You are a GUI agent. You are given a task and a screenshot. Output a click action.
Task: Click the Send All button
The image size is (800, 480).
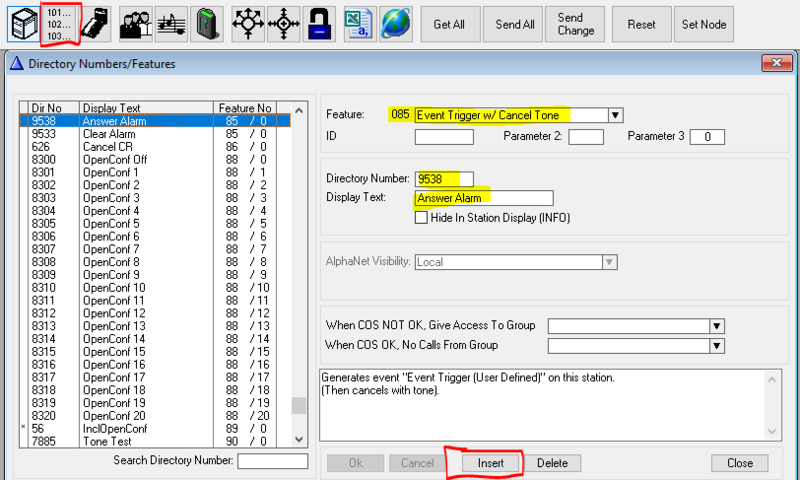(513, 24)
